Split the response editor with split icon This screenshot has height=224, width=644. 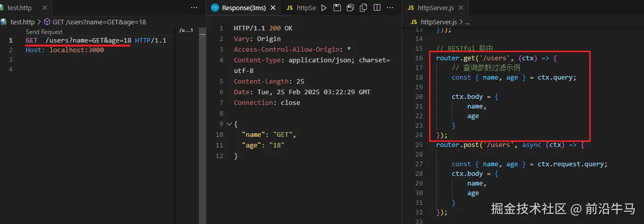click(377, 8)
